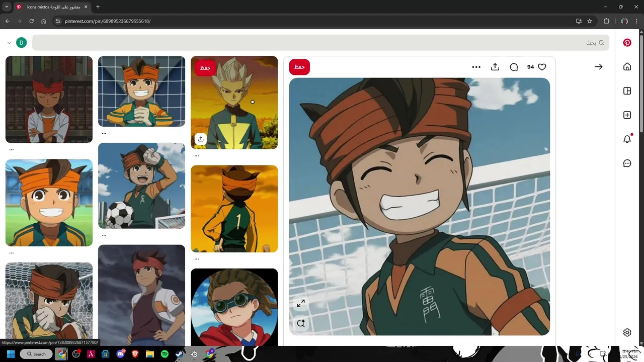The height and width of the screenshot is (362, 644).
Task: Open Windows Start menu
Action: click(11, 354)
